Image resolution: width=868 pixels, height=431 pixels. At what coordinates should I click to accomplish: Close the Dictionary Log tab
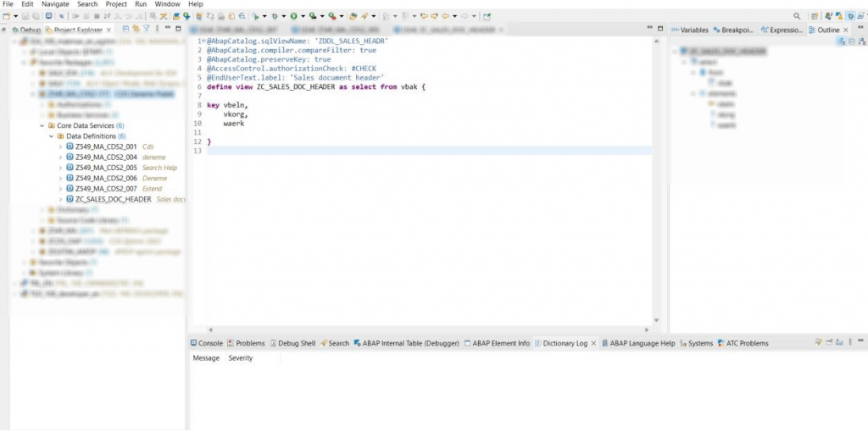point(593,343)
